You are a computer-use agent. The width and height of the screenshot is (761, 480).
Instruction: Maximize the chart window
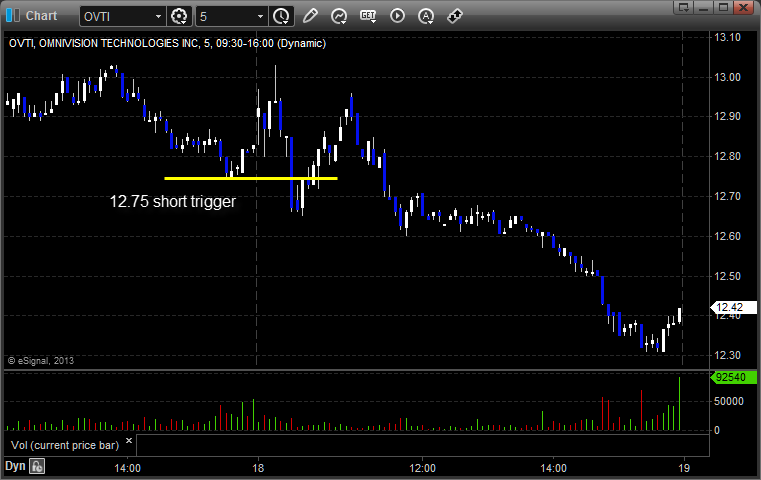(723, 7)
